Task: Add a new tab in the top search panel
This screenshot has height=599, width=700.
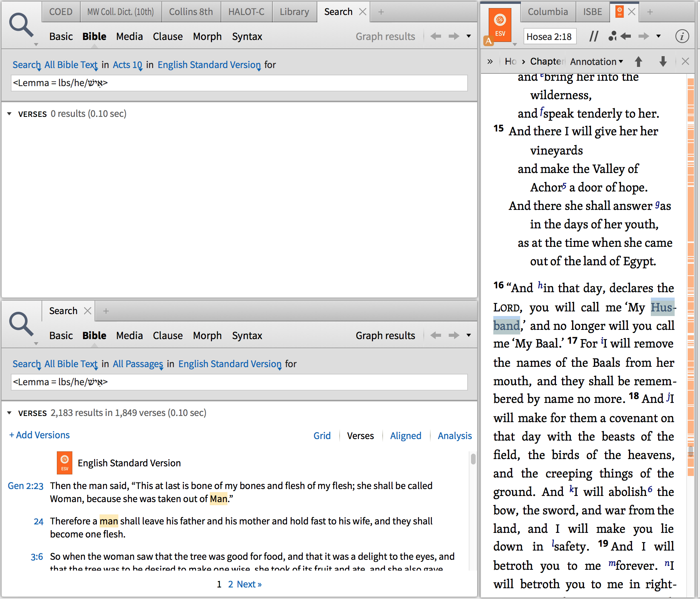Action: [x=381, y=12]
